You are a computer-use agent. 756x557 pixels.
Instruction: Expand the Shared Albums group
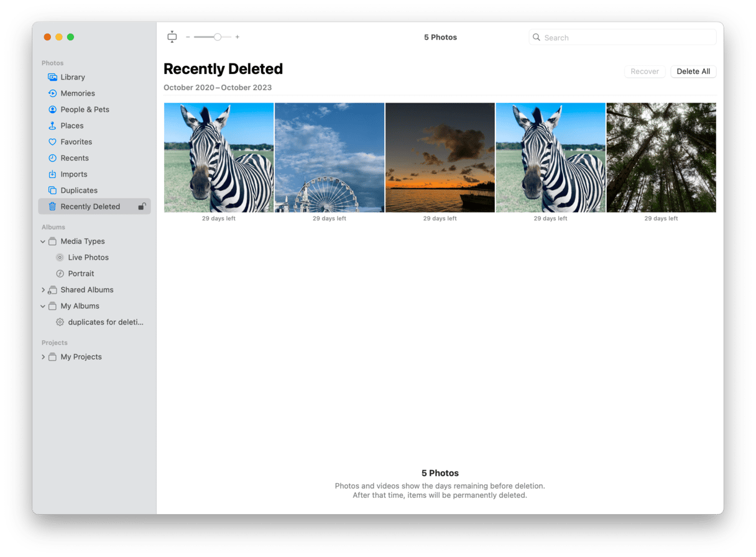pos(43,290)
